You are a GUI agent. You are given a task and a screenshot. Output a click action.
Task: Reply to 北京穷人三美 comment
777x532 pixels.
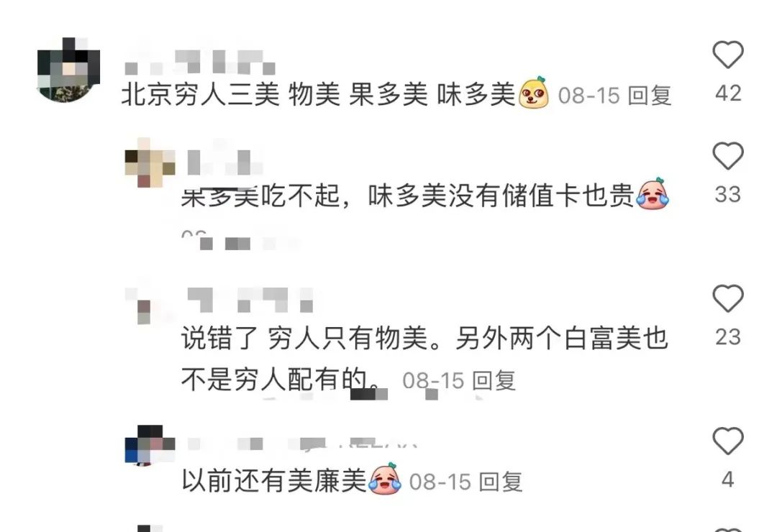point(650,95)
